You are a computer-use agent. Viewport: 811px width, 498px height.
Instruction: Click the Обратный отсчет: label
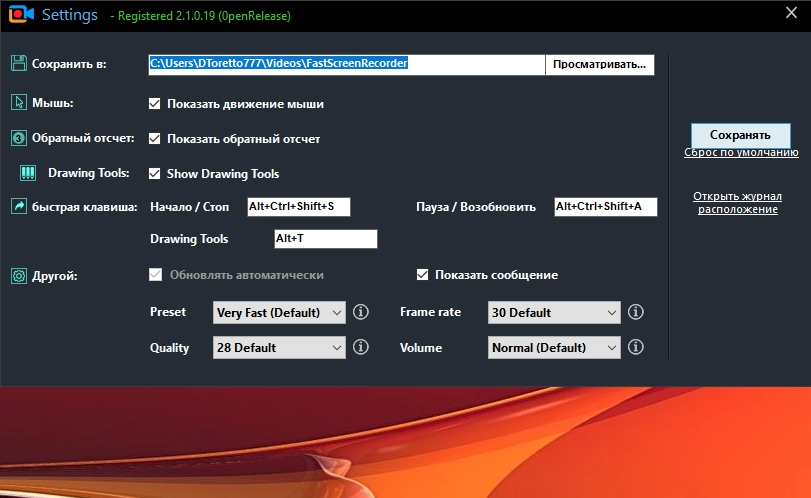(83, 138)
